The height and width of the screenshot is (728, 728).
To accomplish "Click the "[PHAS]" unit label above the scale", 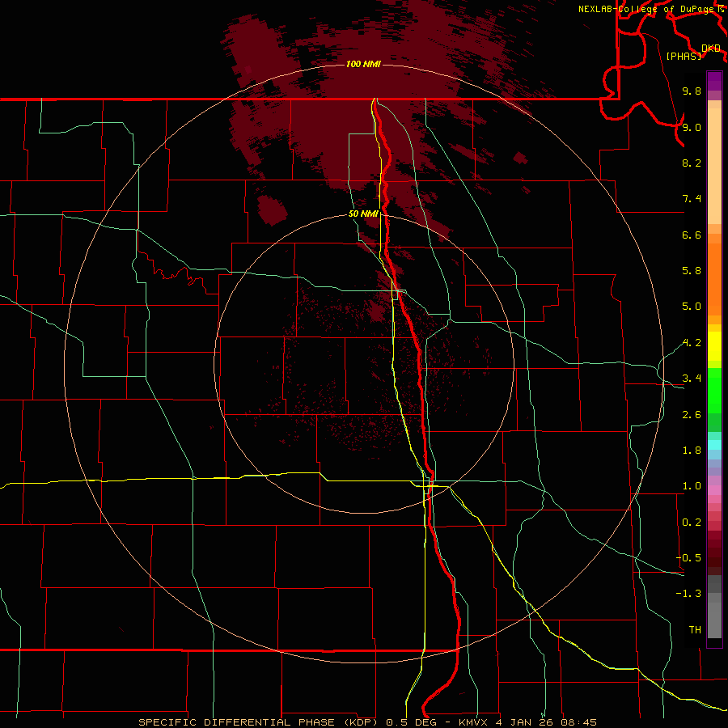I will click(x=684, y=56).
